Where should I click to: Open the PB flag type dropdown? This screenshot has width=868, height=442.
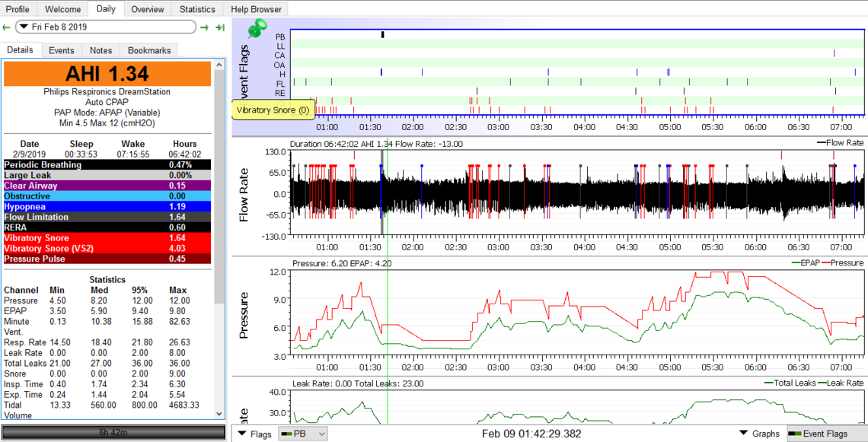(303, 434)
